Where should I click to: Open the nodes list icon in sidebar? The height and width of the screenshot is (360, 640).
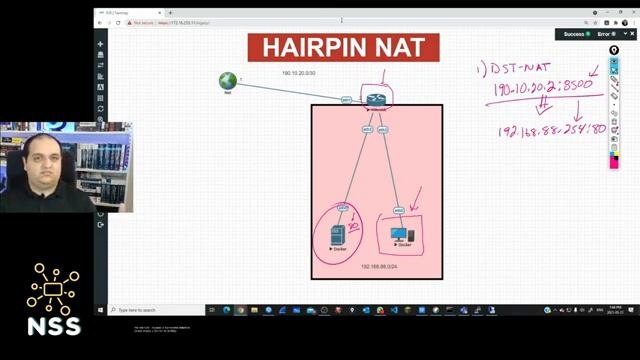point(100,55)
